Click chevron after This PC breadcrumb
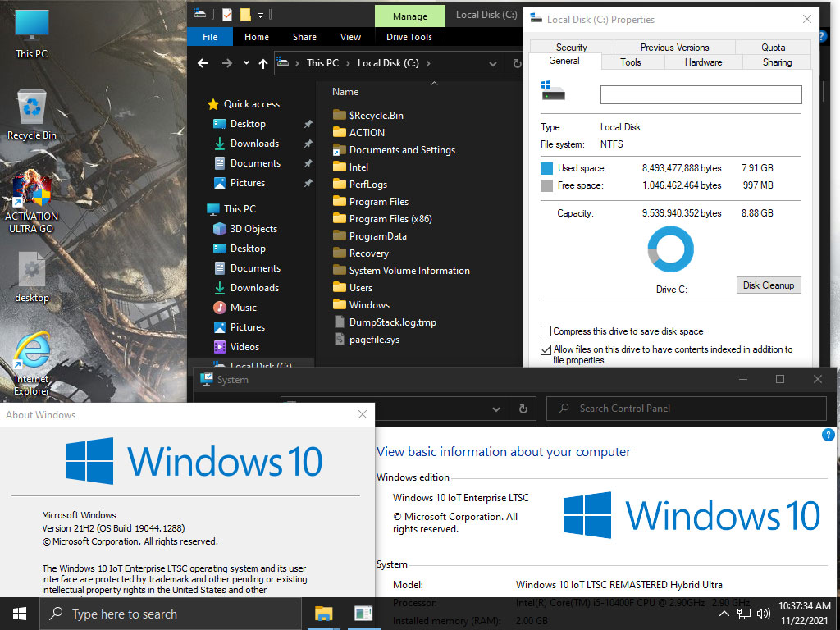The height and width of the screenshot is (630, 840). (348, 63)
